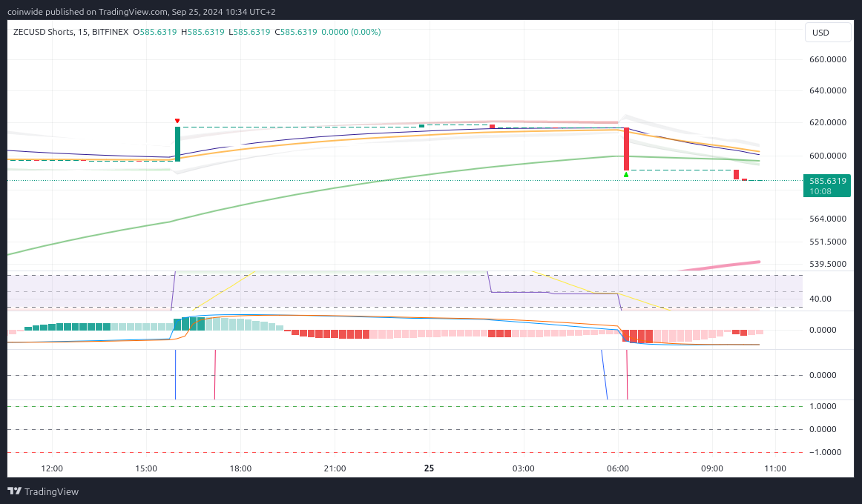Click the ZECUSD Shorts, 15, BITFINEX legend title
This screenshot has width=862, height=504.
pyautogui.click(x=70, y=32)
